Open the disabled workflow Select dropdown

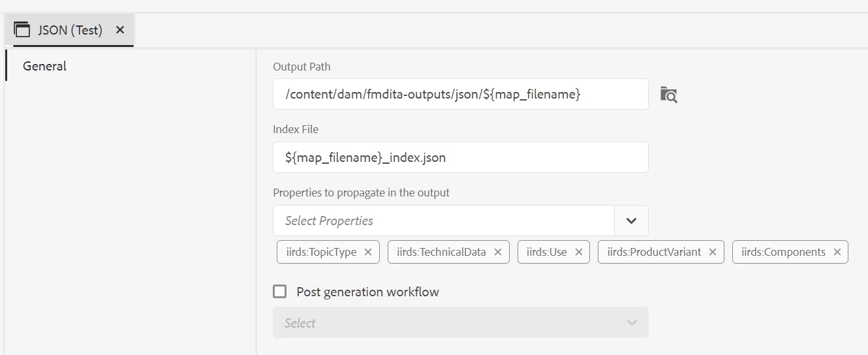click(x=461, y=323)
